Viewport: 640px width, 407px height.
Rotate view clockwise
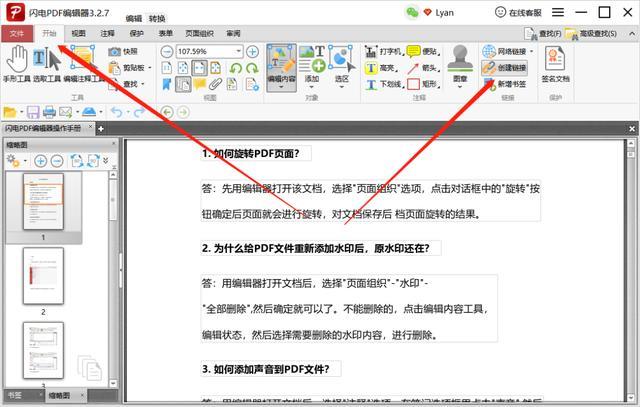pos(252,68)
